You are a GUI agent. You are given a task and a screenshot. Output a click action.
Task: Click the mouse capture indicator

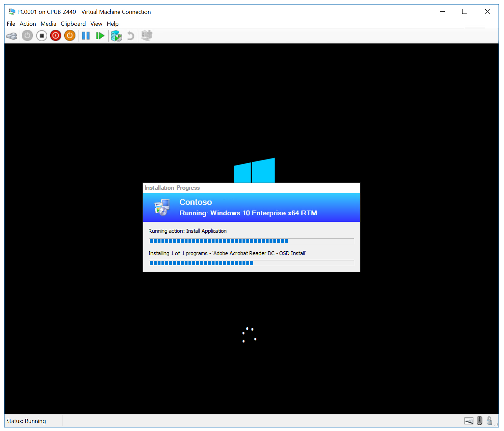point(479,420)
